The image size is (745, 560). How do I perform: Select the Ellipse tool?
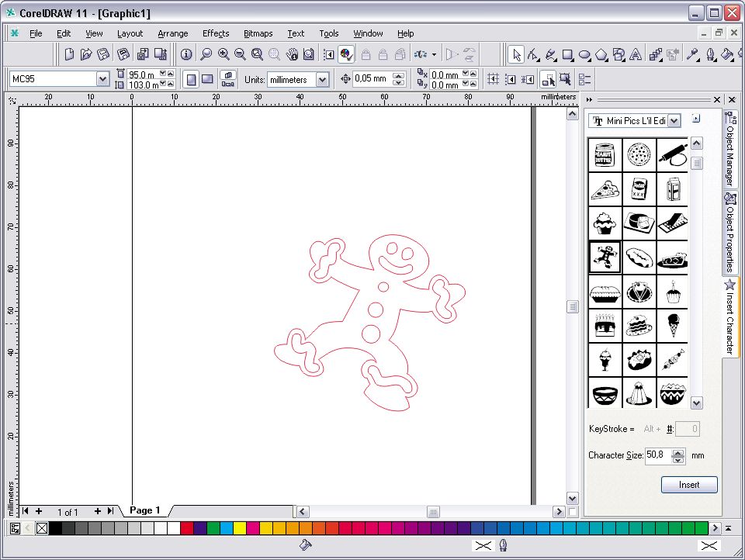(585, 54)
